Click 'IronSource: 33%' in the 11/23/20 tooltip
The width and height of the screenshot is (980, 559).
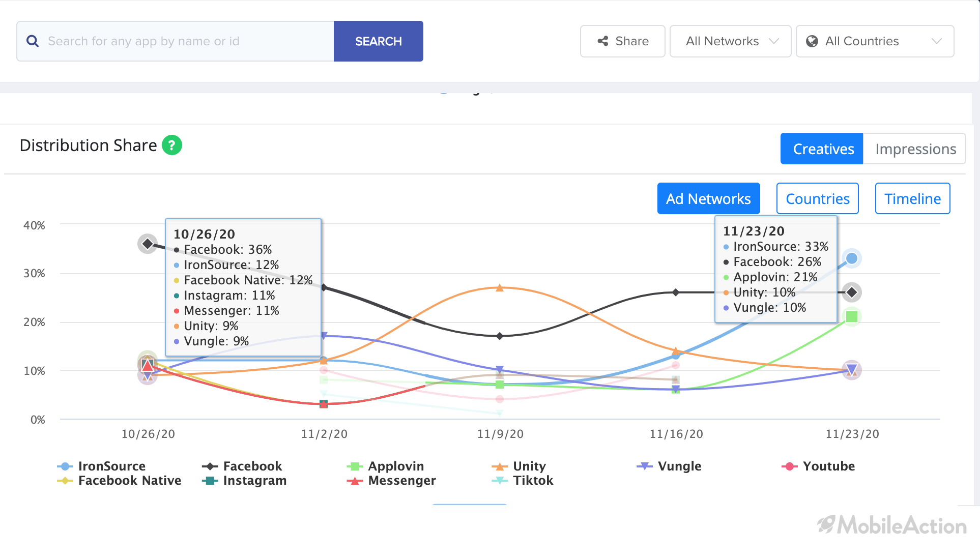pos(781,246)
